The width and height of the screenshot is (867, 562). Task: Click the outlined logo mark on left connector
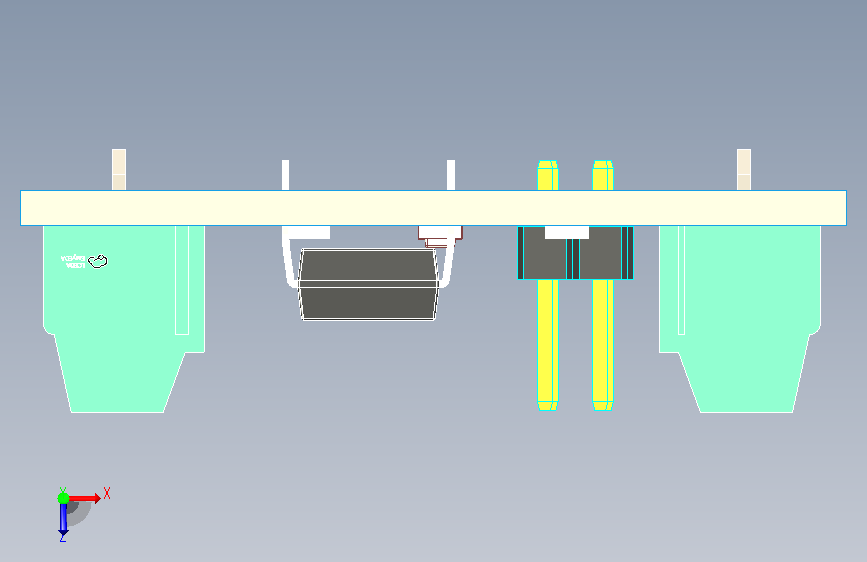coord(98,261)
